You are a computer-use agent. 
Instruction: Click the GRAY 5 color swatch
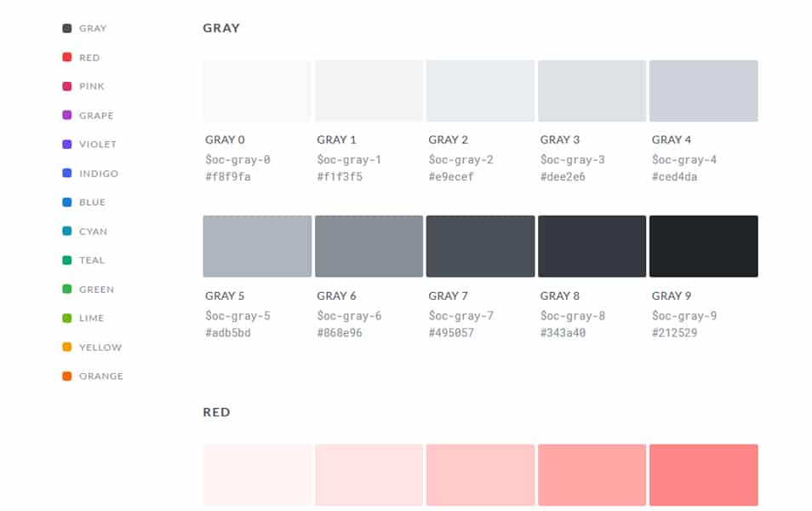256,246
